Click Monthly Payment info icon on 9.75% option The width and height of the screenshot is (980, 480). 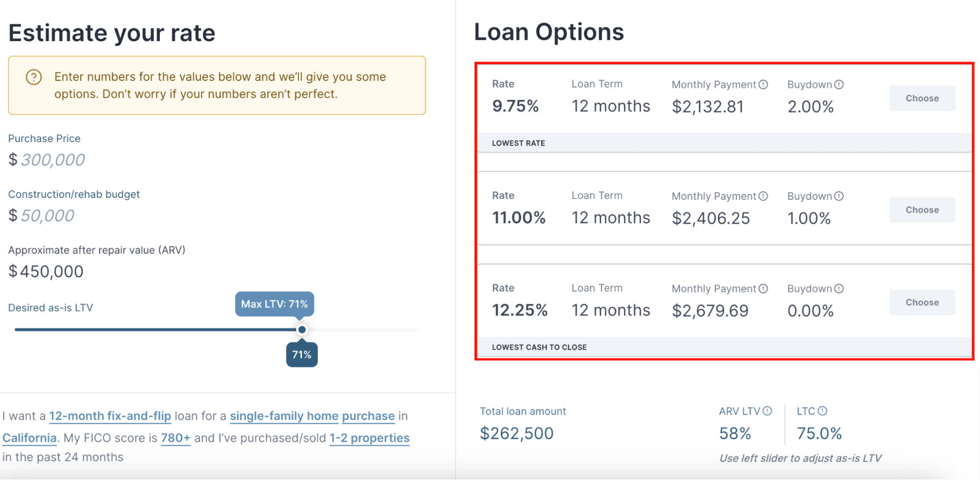click(763, 84)
